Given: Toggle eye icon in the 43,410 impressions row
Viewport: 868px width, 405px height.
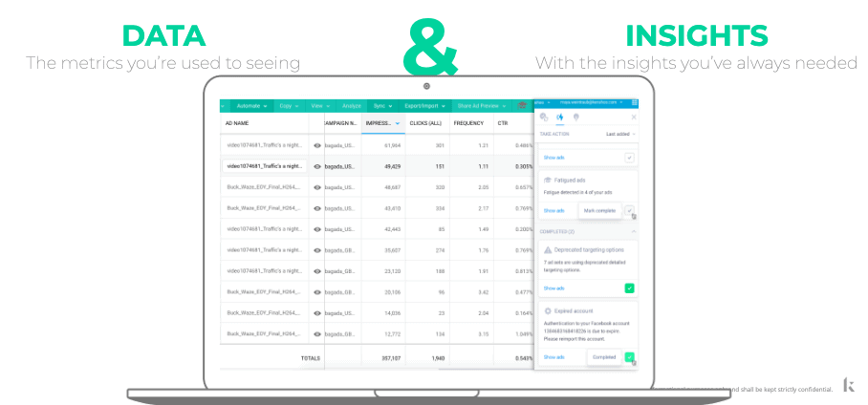Looking at the screenshot, I should 317,208.
